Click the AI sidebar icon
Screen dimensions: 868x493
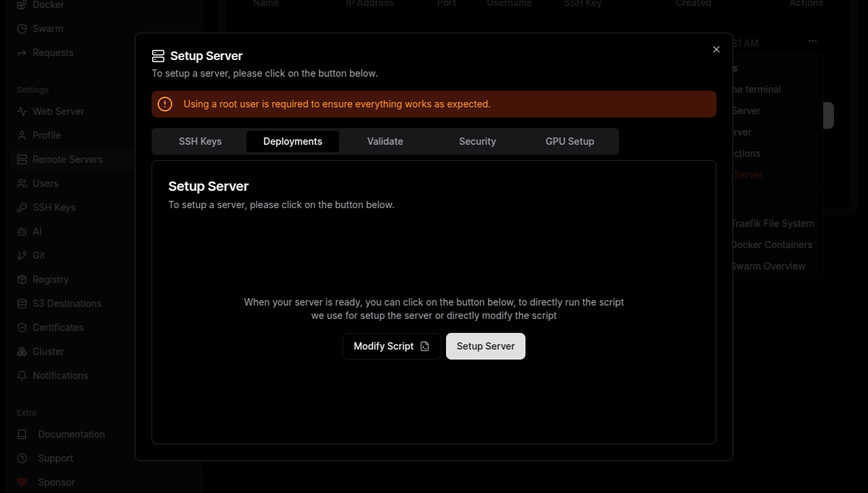[x=21, y=231]
